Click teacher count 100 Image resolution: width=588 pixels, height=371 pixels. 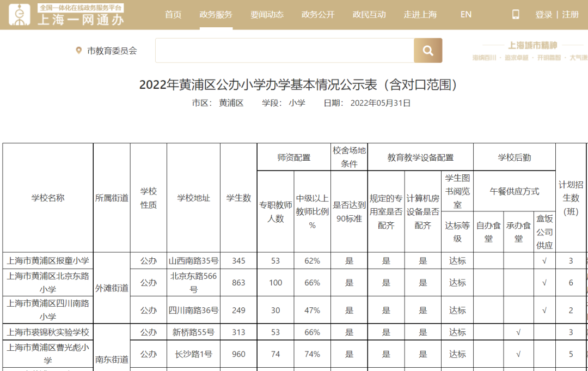[x=275, y=282]
